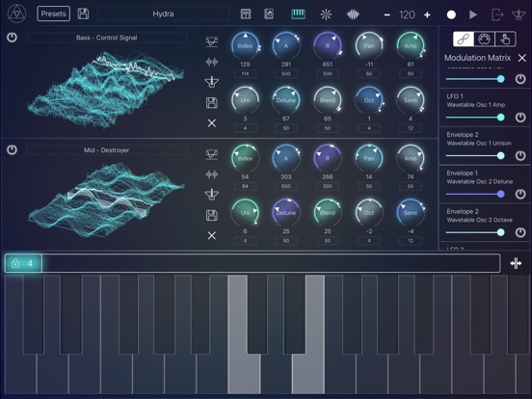This screenshot has height=399, width=532.
Task: Remove the Bass - Control Signal oscillator
Action: [212, 122]
